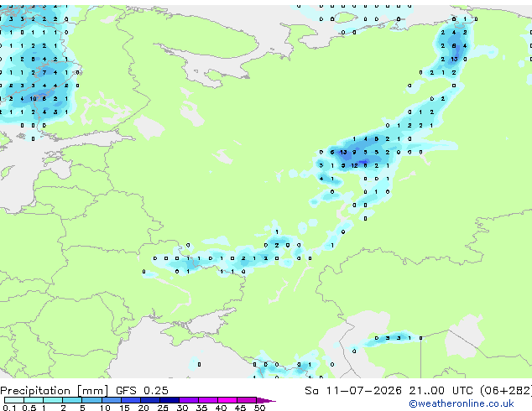Image resolution: width=532 pixels, height=411 pixels.
Task: Click the '0.1' legend scale value
Action: coord(9,408)
